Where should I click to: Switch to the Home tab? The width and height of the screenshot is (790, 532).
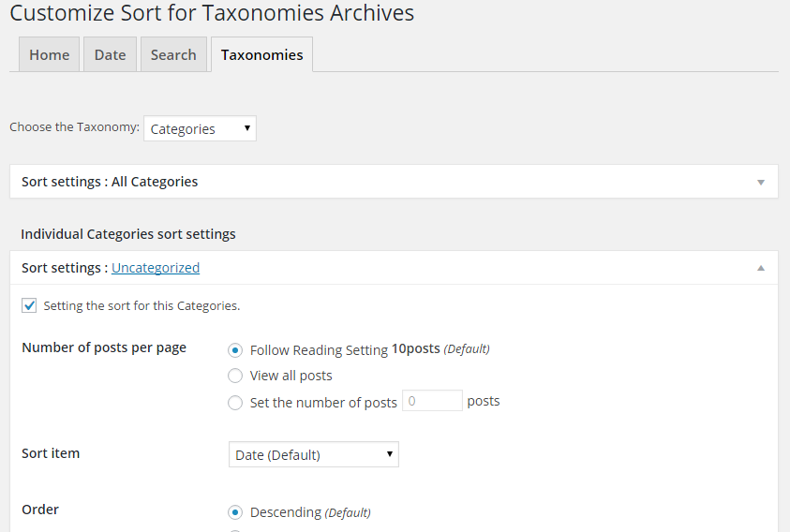(50, 55)
